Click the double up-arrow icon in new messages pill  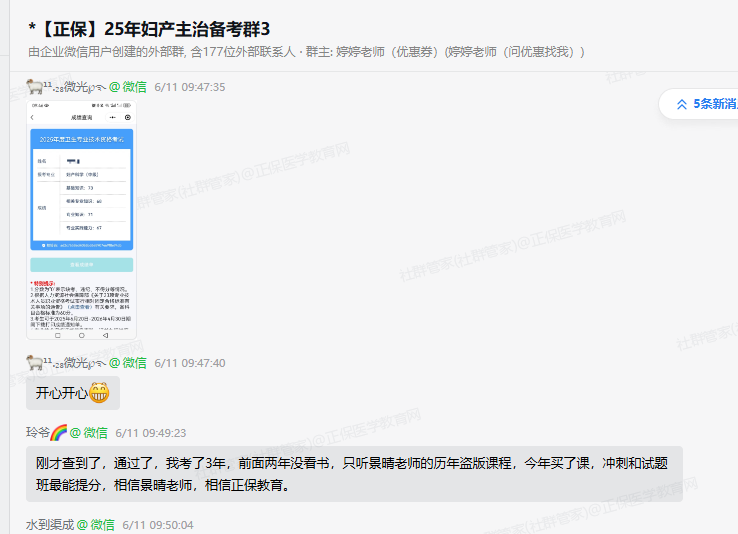click(682, 104)
